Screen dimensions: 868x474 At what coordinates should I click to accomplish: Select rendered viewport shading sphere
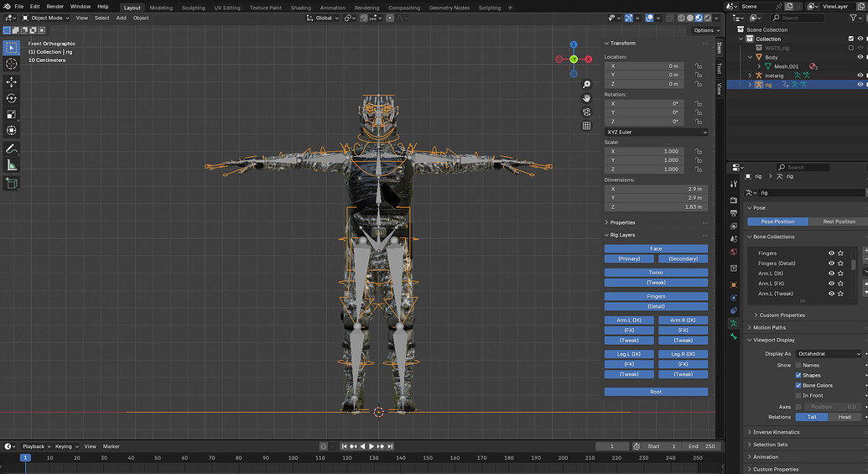tap(708, 18)
